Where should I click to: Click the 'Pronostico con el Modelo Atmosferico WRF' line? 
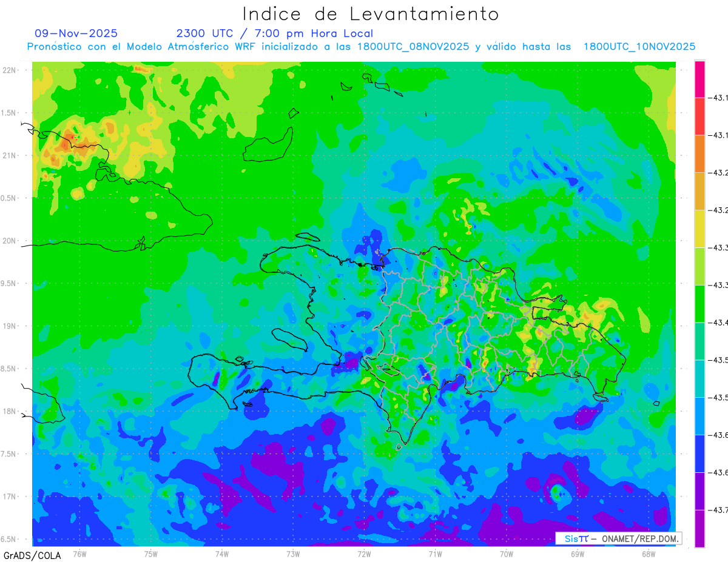(x=361, y=47)
